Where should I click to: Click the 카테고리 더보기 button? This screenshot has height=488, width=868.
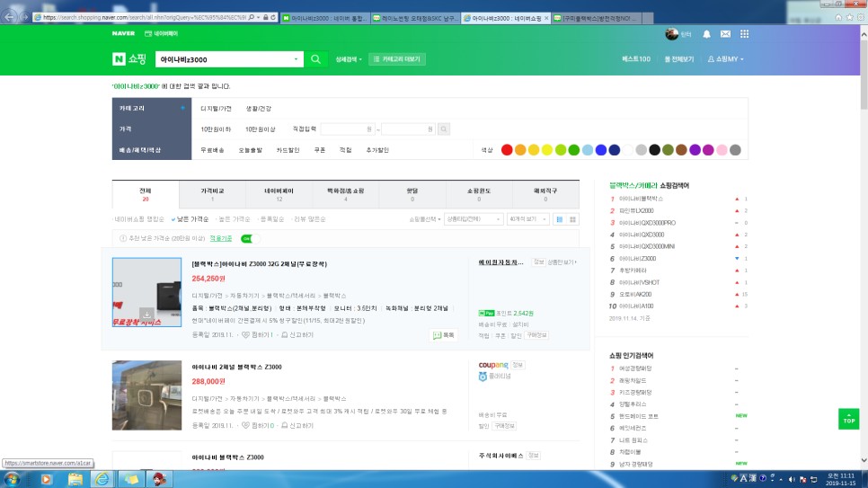point(397,59)
